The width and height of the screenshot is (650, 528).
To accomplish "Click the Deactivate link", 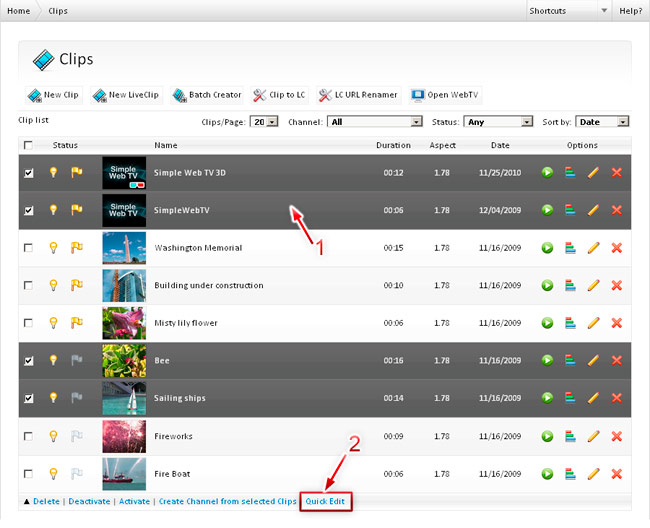I will (90, 501).
